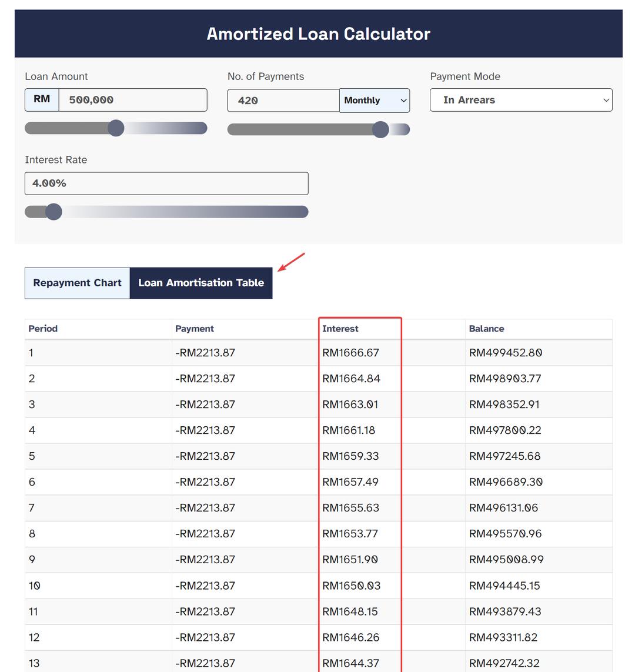Click the Loan Amount input field
The image size is (635, 672).
133,100
